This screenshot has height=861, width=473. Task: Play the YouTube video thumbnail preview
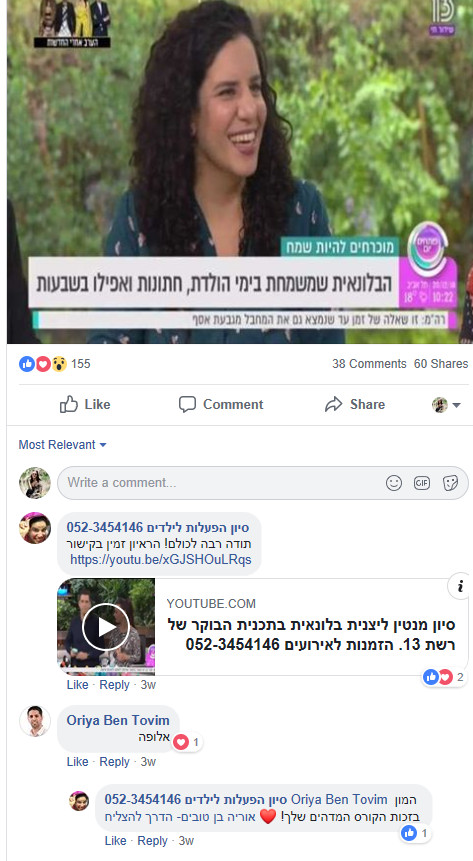click(106, 627)
